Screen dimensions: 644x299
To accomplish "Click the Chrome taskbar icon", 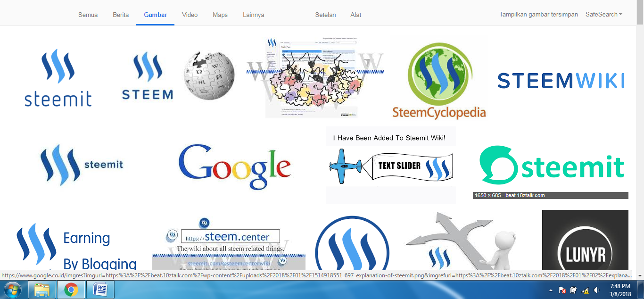I will [71, 290].
